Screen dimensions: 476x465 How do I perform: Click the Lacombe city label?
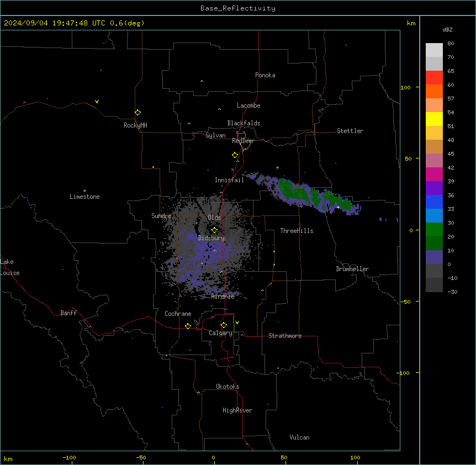coord(248,105)
